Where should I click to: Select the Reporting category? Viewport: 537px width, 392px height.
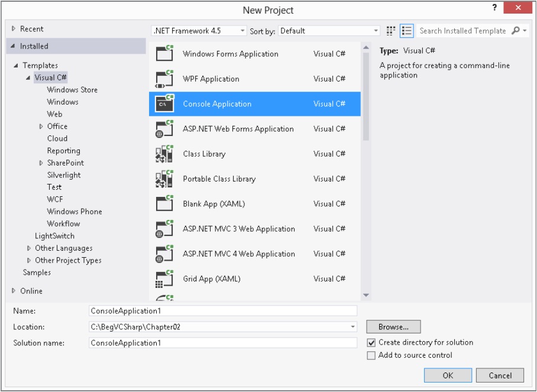coord(64,151)
